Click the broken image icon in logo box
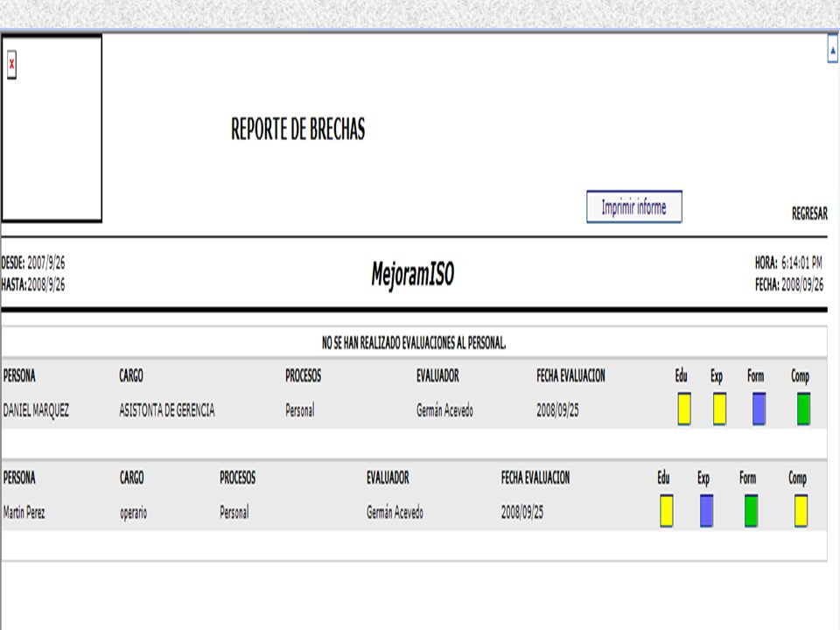This screenshot has width=840, height=630. [x=11, y=65]
